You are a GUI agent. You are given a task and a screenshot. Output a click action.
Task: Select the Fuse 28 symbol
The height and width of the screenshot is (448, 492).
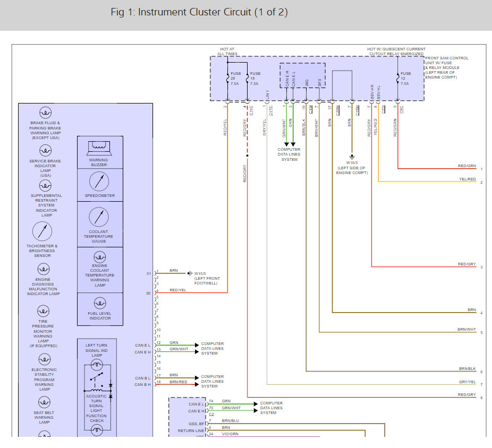pyautogui.click(x=228, y=79)
